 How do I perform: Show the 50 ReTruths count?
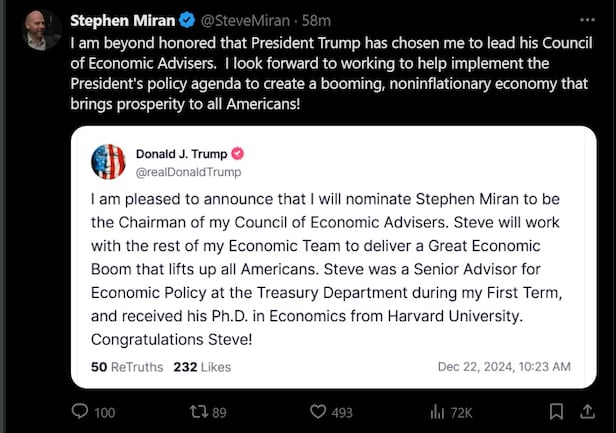click(x=126, y=366)
